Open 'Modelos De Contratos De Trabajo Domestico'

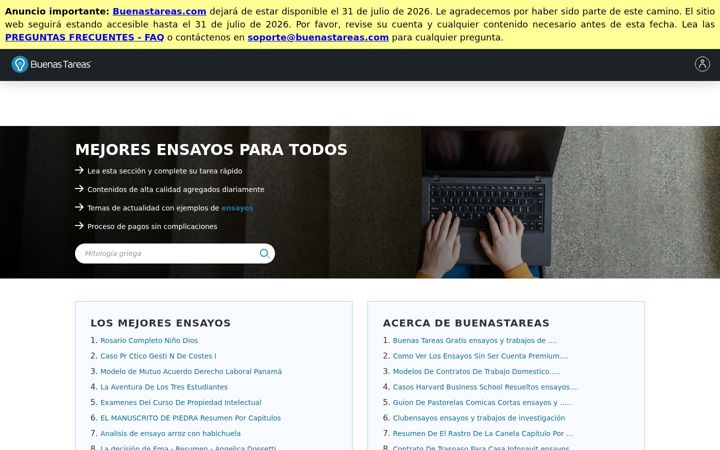click(476, 371)
